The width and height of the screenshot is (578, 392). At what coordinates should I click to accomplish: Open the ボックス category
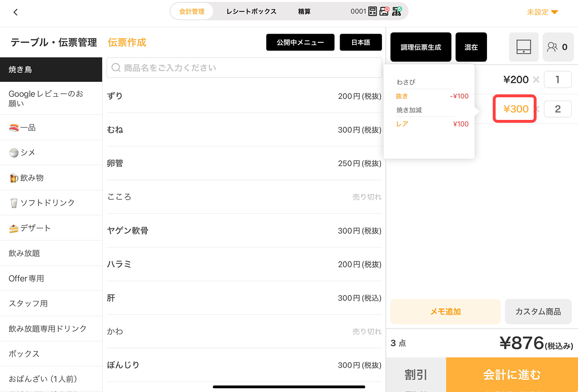click(x=51, y=353)
